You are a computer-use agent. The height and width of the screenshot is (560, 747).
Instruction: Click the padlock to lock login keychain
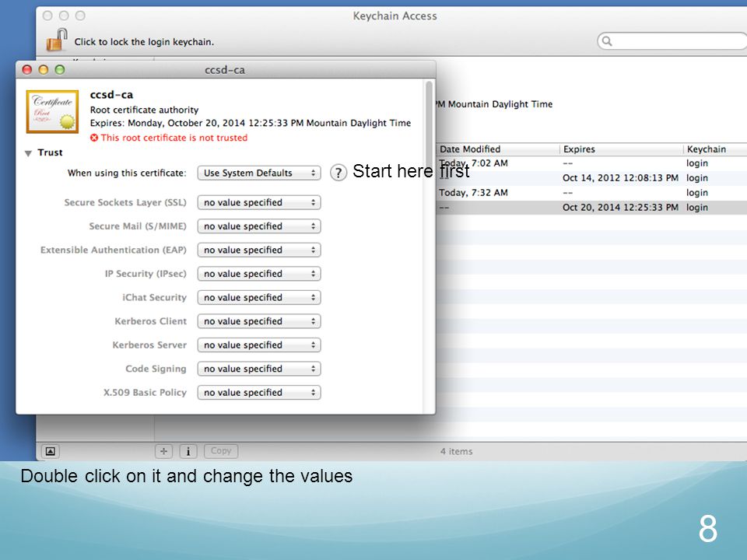[57, 39]
